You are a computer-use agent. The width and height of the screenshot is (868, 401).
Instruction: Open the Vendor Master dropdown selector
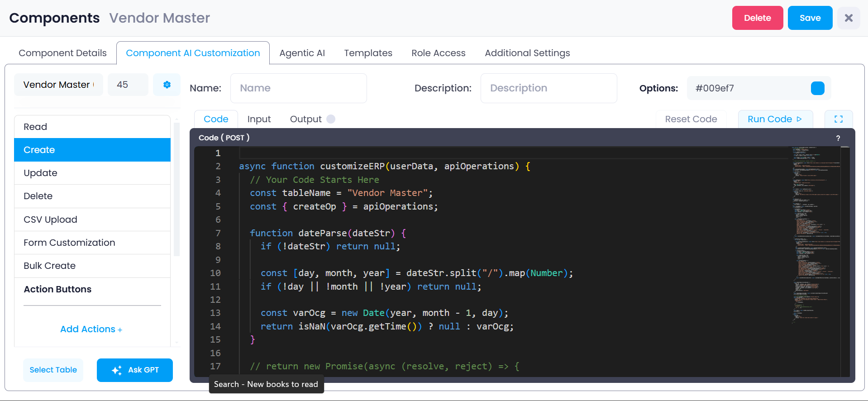(x=58, y=85)
